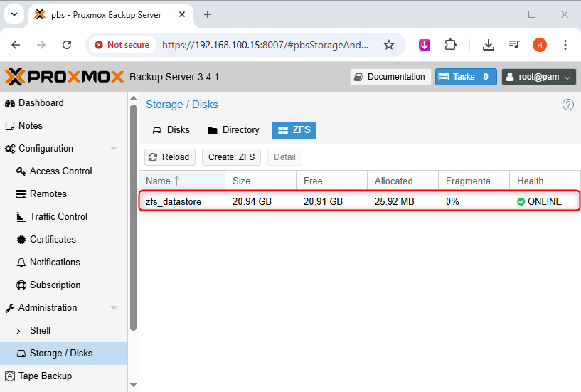The height and width of the screenshot is (392, 581).
Task: Click the Certificates badge icon
Action: [x=21, y=240]
